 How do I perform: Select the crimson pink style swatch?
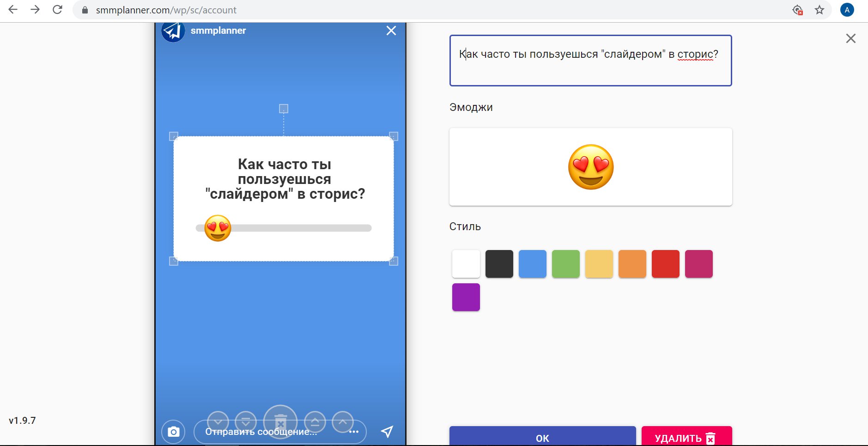coord(699,264)
